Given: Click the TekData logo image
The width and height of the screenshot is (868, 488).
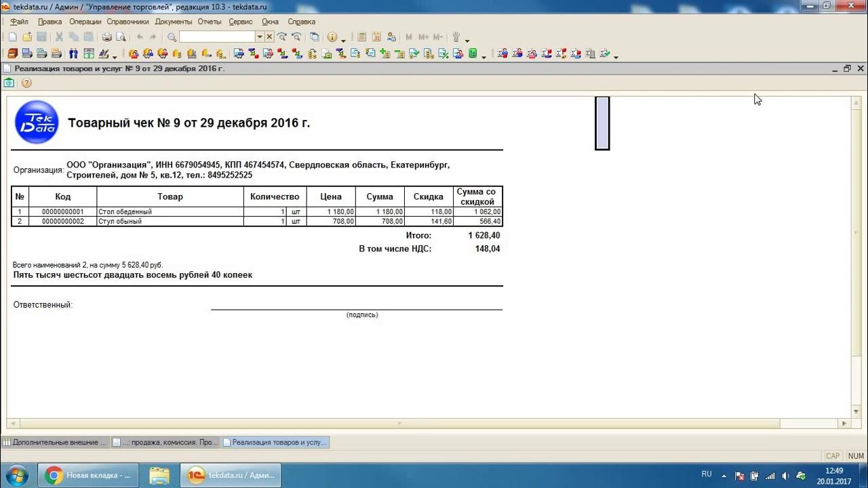Looking at the screenshot, I should [x=37, y=122].
